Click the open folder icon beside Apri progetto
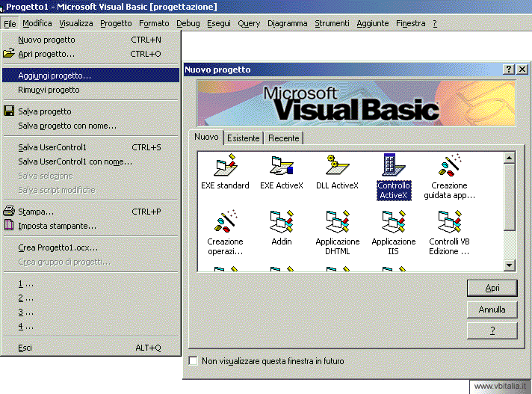Image resolution: width=532 pixels, height=394 pixels. pyautogui.click(x=9, y=54)
